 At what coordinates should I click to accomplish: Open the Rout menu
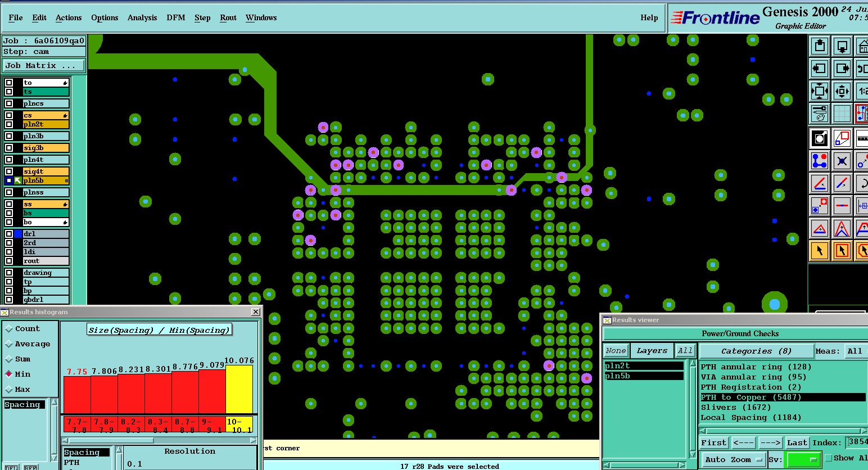click(228, 17)
